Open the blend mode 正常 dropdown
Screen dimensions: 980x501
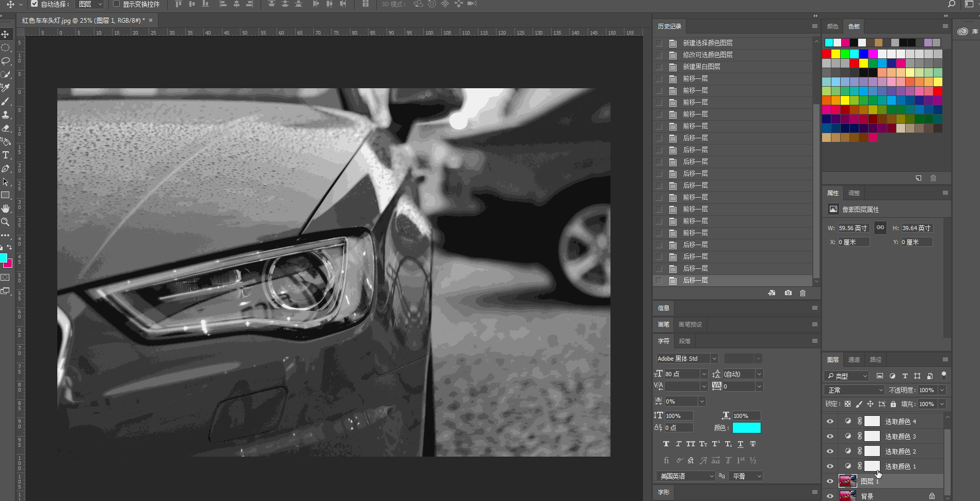[x=855, y=390]
